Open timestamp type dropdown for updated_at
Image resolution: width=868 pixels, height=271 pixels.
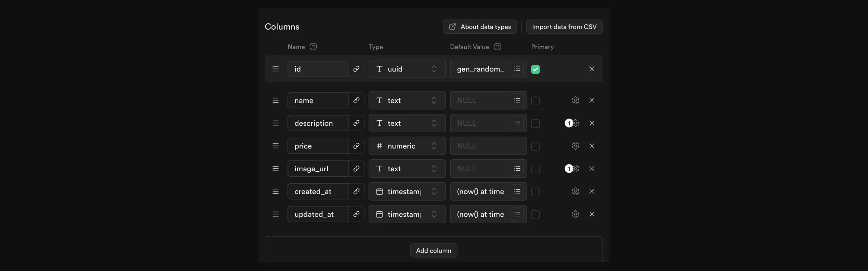pos(407,214)
